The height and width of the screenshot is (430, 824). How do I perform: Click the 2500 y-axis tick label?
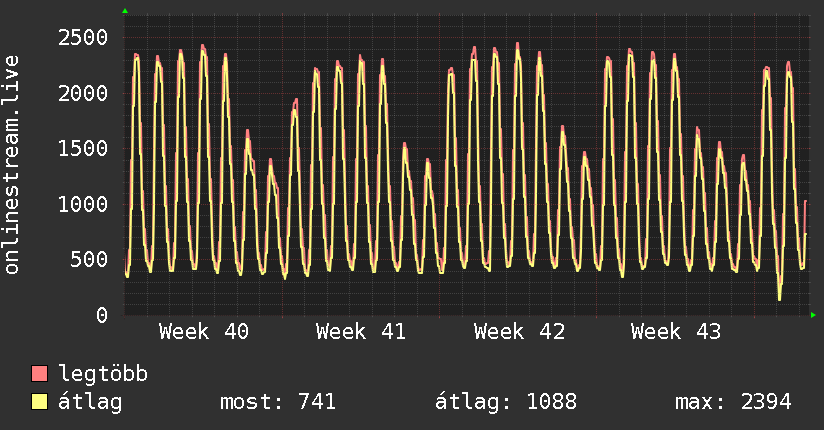pyautogui.click(x=83, y=37)
